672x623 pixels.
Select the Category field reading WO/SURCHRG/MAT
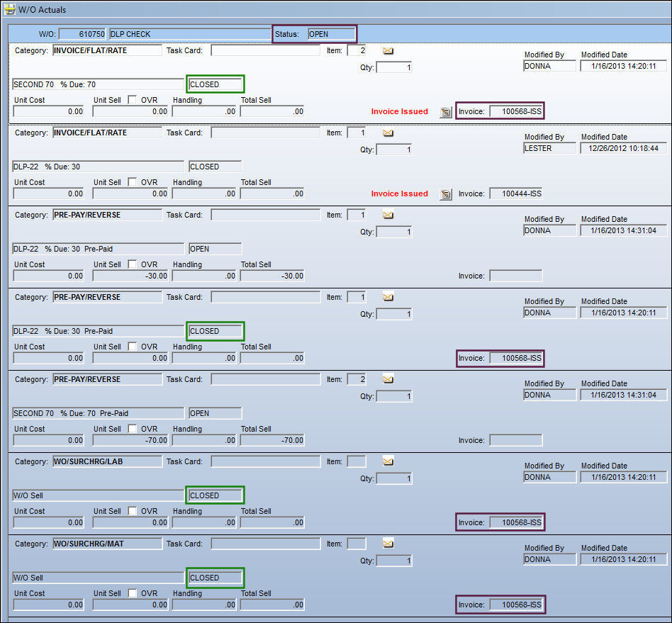(108, 544)
